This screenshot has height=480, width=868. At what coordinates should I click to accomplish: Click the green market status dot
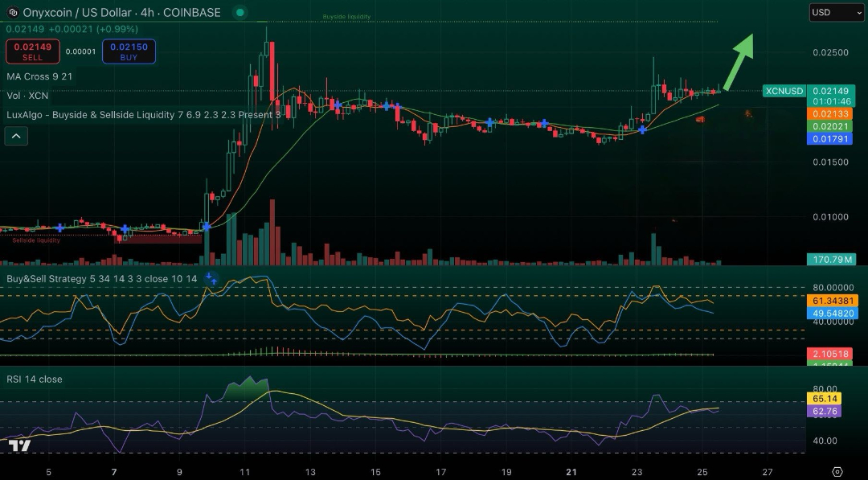[x=240, y=12]
